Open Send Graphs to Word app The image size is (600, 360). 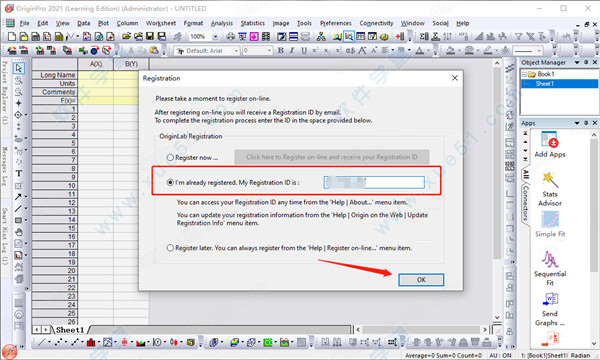tap(550, 309)
